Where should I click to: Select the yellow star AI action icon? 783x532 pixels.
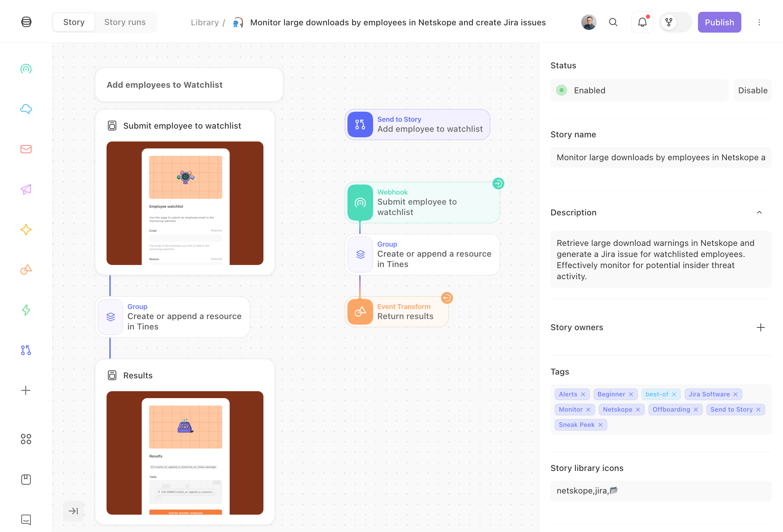click(x=26, y=230)
